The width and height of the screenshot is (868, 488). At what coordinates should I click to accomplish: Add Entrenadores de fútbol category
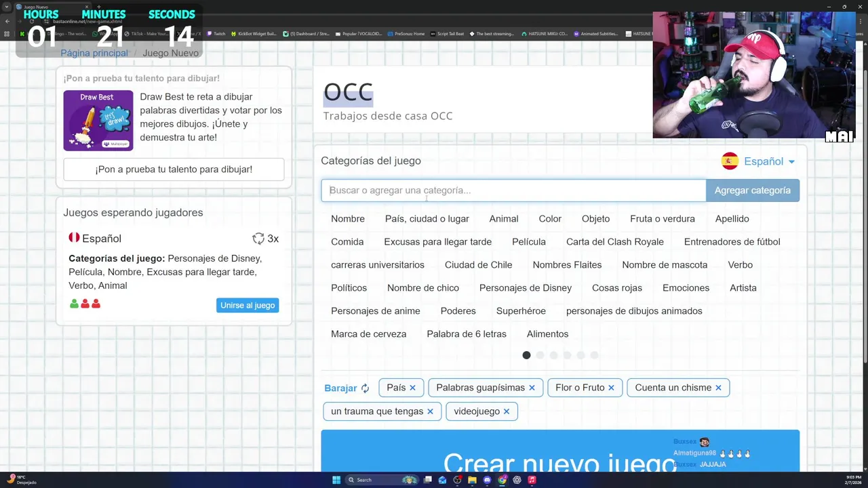coord(732,242)
